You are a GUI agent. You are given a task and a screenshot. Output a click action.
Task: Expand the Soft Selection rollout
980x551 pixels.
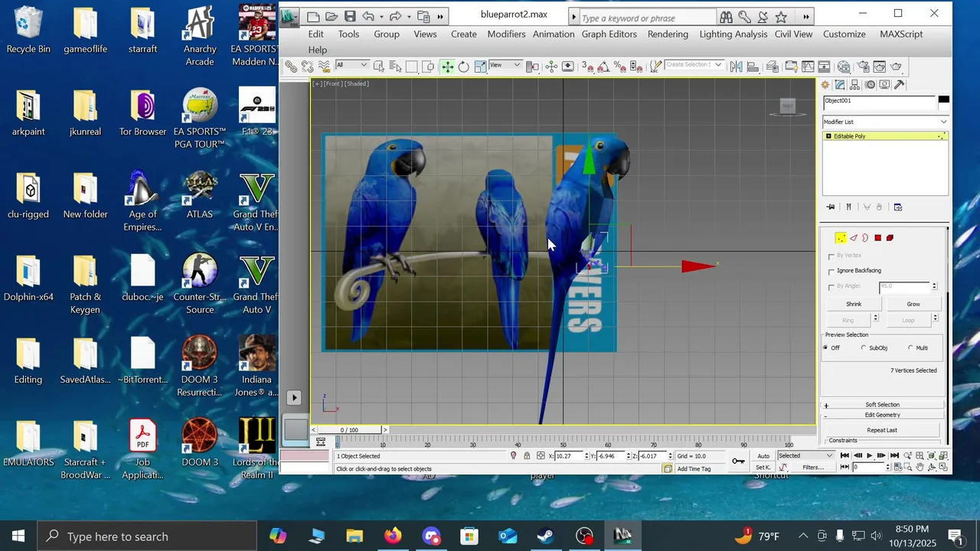tap(882, 405)
